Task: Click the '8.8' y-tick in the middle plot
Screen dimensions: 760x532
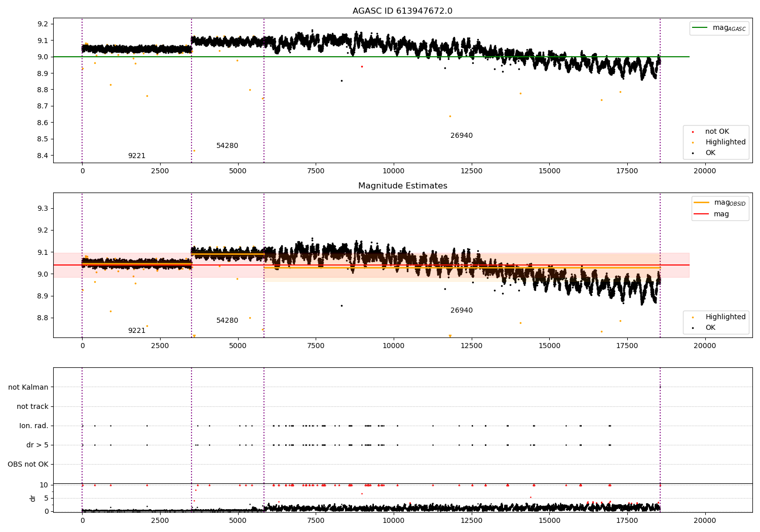Action: [x=43, y=318]
